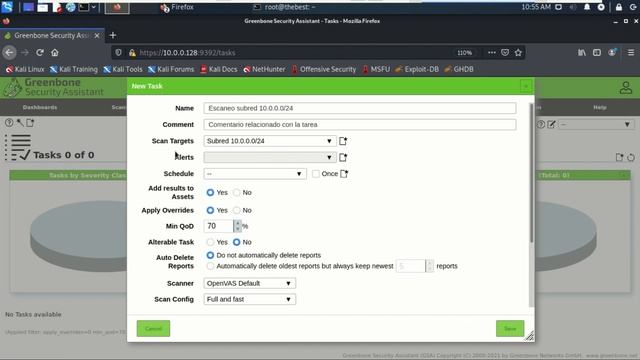Open the Kali applications menu

coord(7,7)
